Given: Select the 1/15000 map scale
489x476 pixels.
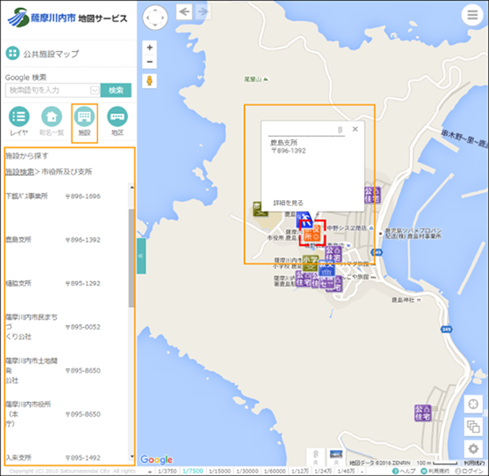Looking at the screenshot, I should pyautogui.click(x=220, y=471).
